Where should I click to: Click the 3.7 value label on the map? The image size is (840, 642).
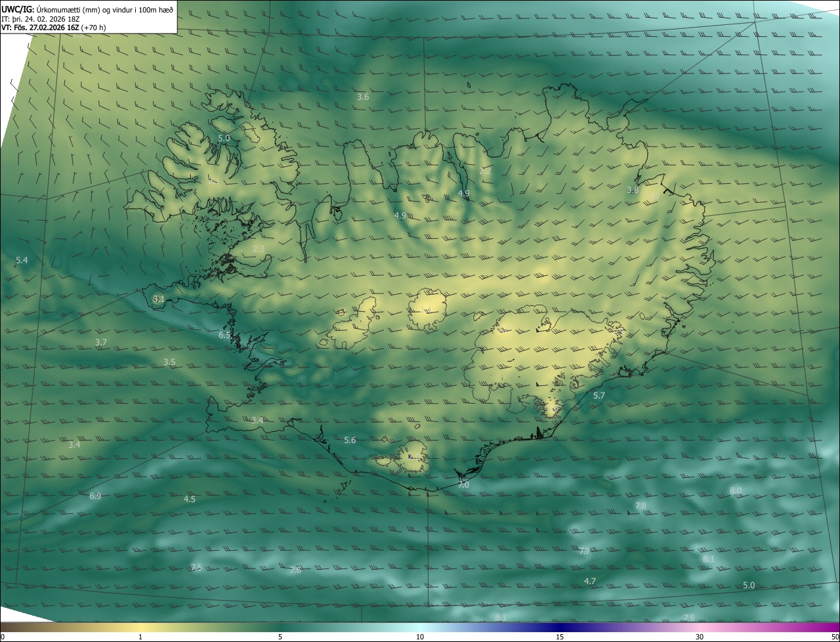pyautogui.click(x=100, y=343)
